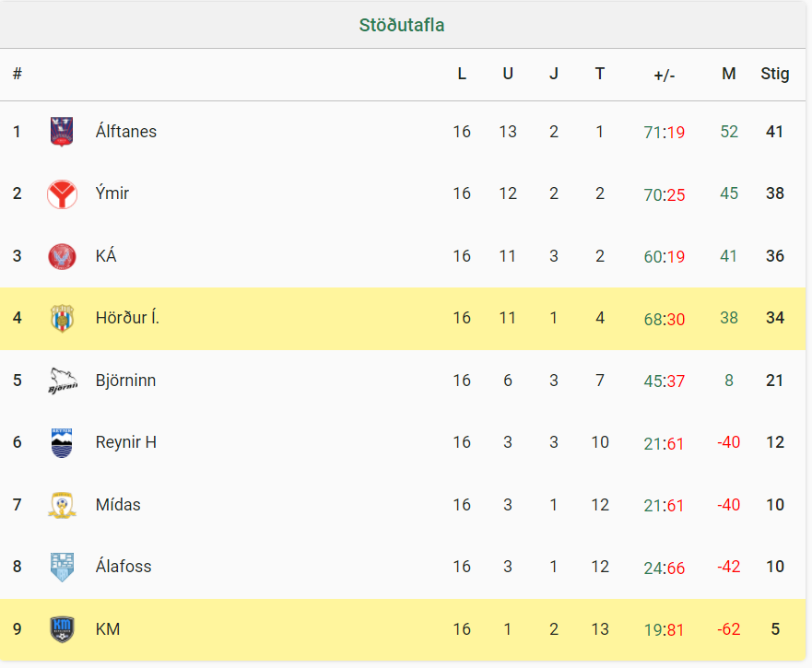
Task: Click the Mídas golden crest
Action: 62,505
